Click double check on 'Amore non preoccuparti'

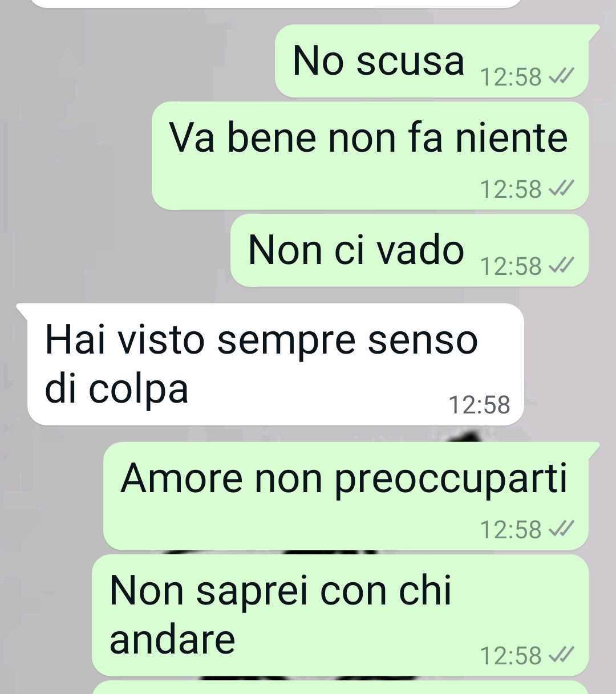tap(561, 529)
